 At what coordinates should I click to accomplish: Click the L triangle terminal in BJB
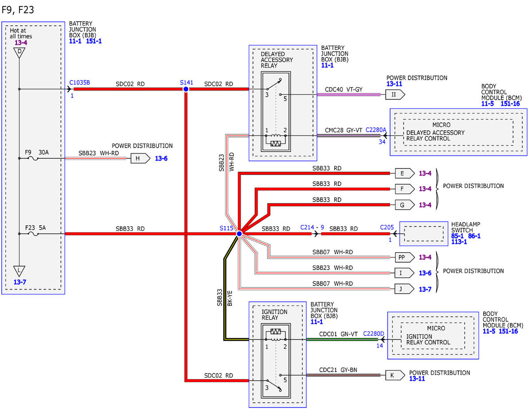tap(19, 270)
